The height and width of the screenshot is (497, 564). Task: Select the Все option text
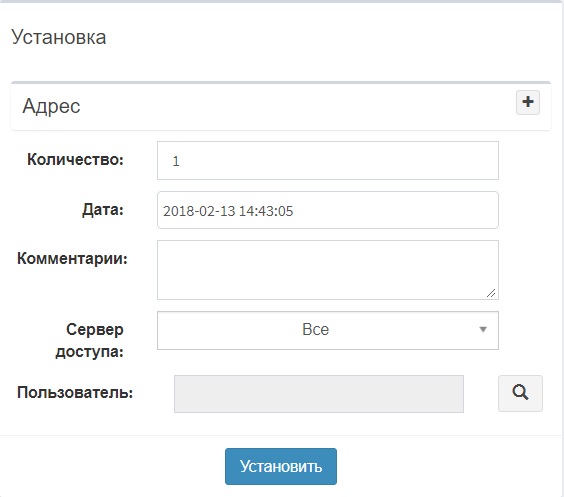pyautogui.click(x=315, y=329)
